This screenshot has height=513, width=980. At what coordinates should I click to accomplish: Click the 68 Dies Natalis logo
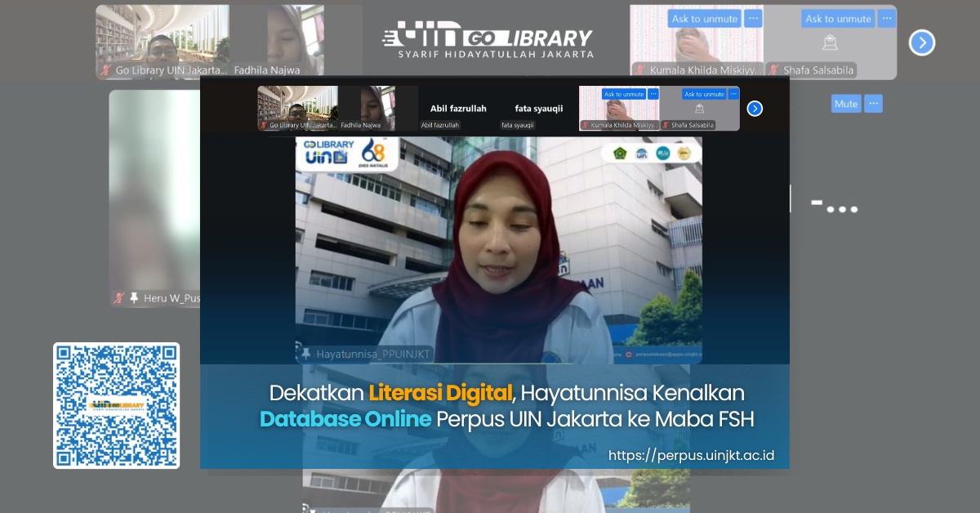pos(372,152)
